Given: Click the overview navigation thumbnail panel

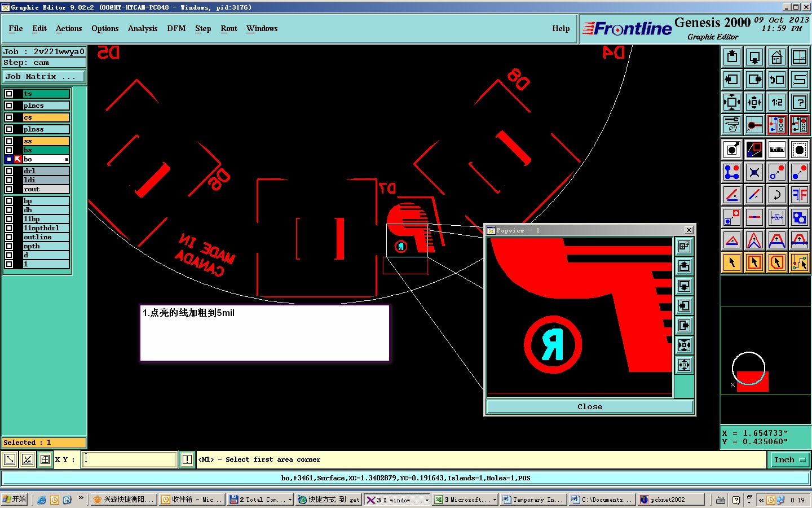Looking at the screenshot, I should (766, 350).
